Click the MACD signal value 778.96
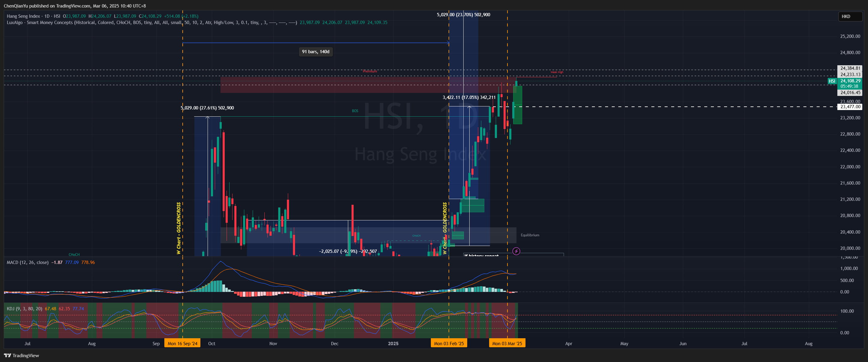This screenshot has height=362, width=868. (x=88, y=262)
